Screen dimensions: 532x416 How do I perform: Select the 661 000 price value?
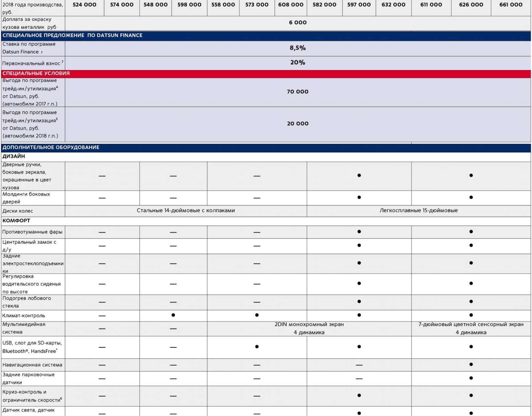[510, 5]
